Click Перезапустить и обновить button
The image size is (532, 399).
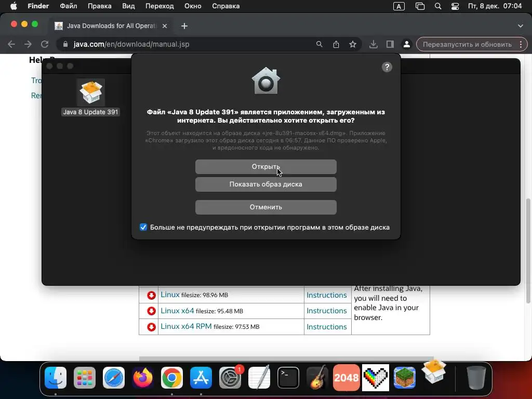(467, 45)
